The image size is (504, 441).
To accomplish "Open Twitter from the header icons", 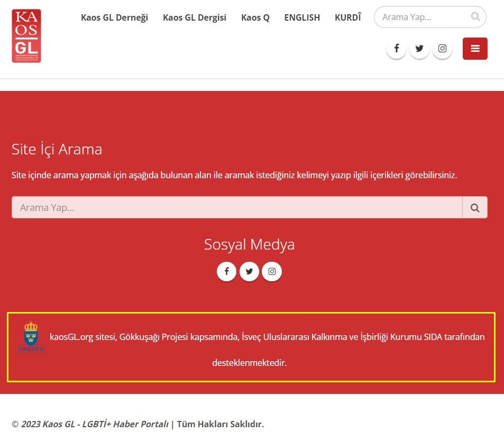I will coord(419,49).
